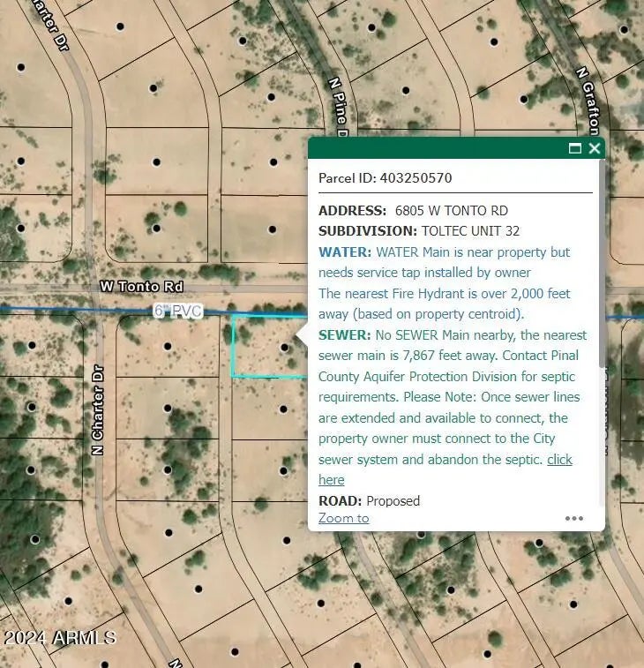Select the cyan highlighted parcel outline

(233, 349)
